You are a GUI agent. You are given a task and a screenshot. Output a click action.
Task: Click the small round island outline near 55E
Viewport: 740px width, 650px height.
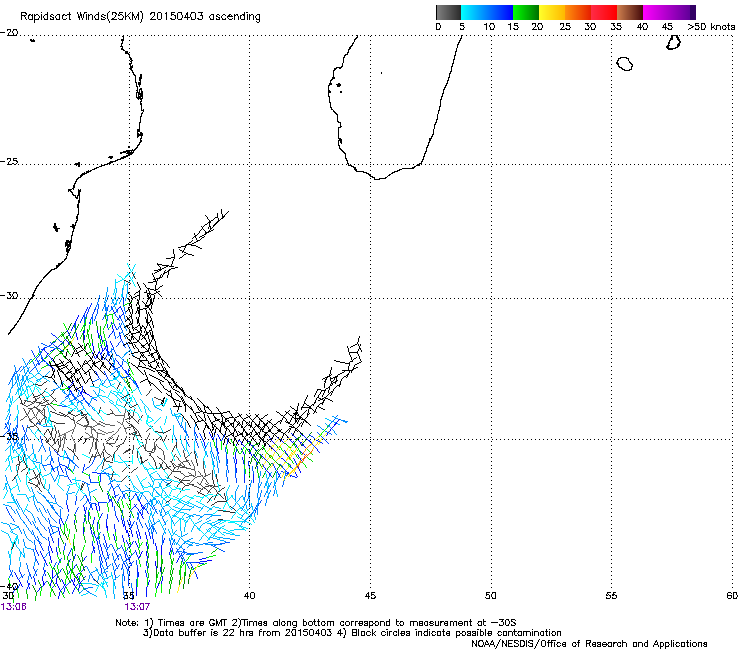point(624,64)
